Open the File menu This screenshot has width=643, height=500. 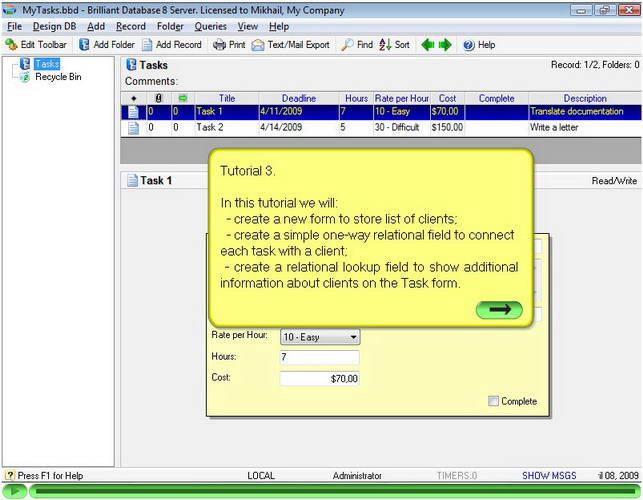pos(14,27)
